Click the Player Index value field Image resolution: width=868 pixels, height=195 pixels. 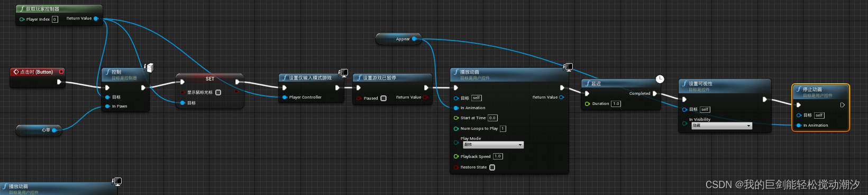point(54,19)
